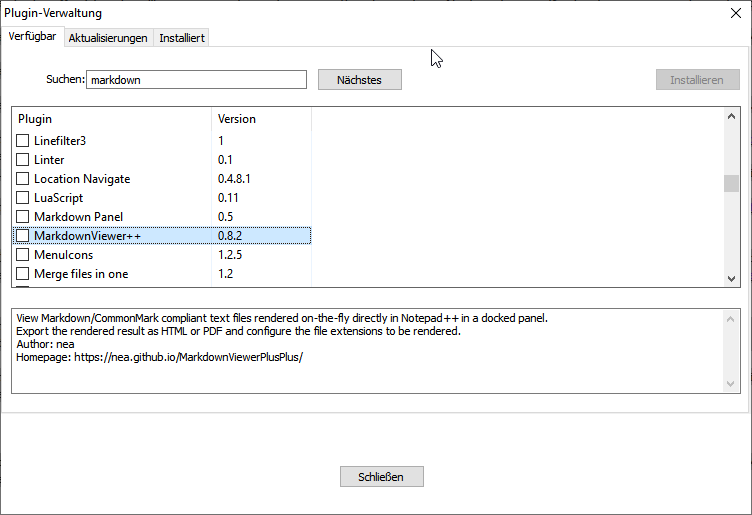Click into the Suchen search field
This screenshot has width=752, height=515.
point(196,80)
